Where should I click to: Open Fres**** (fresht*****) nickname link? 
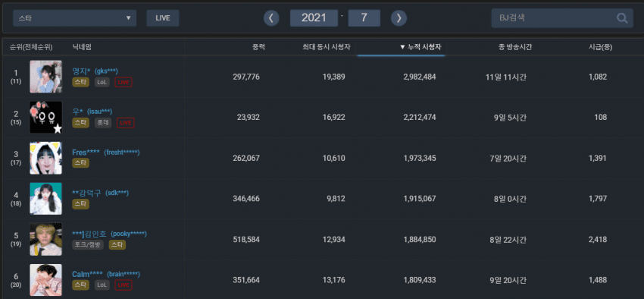pos(106,153)
